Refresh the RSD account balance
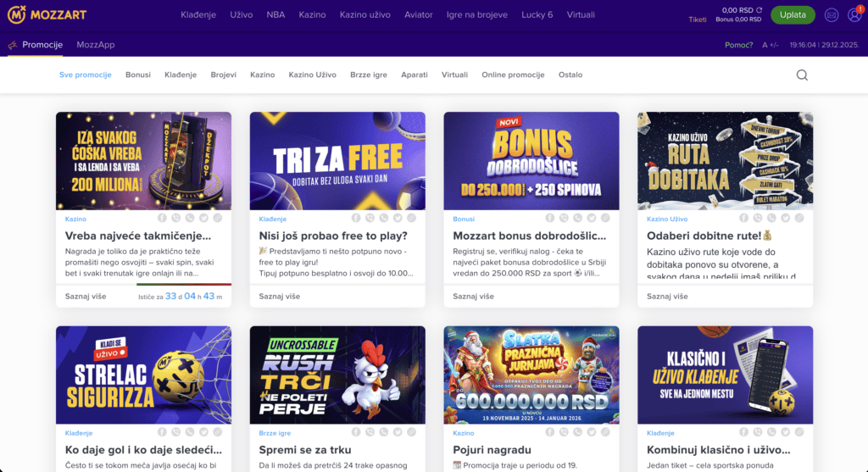The height and width of the screenshot is (472, 868). tap(759, 10)
